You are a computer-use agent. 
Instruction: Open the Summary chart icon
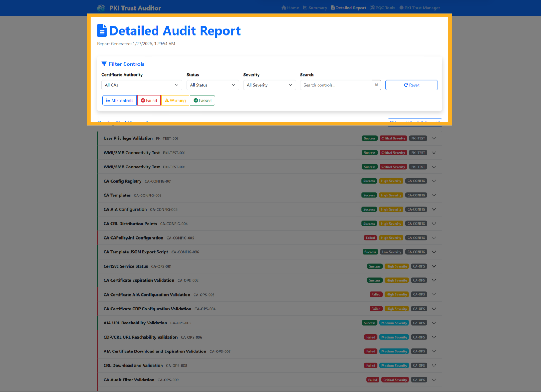tap(305, 8)
